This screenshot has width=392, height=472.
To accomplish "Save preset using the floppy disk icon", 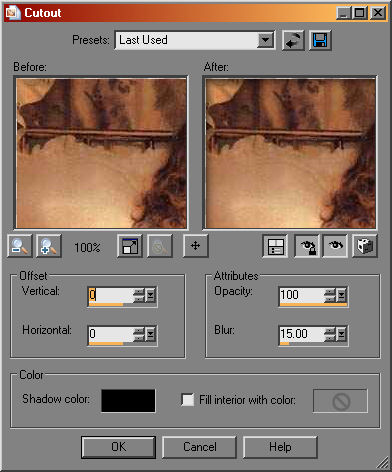I will click(320, 40).
